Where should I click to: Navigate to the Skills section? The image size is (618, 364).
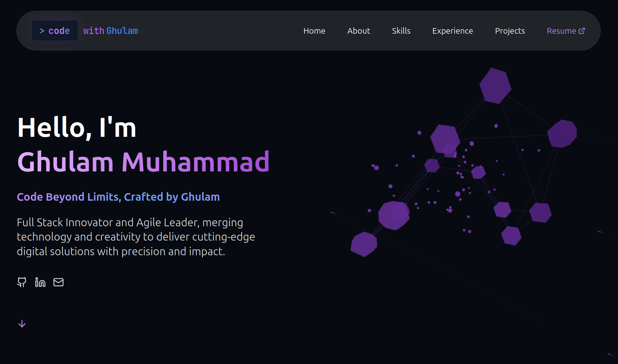coord(401,31)
